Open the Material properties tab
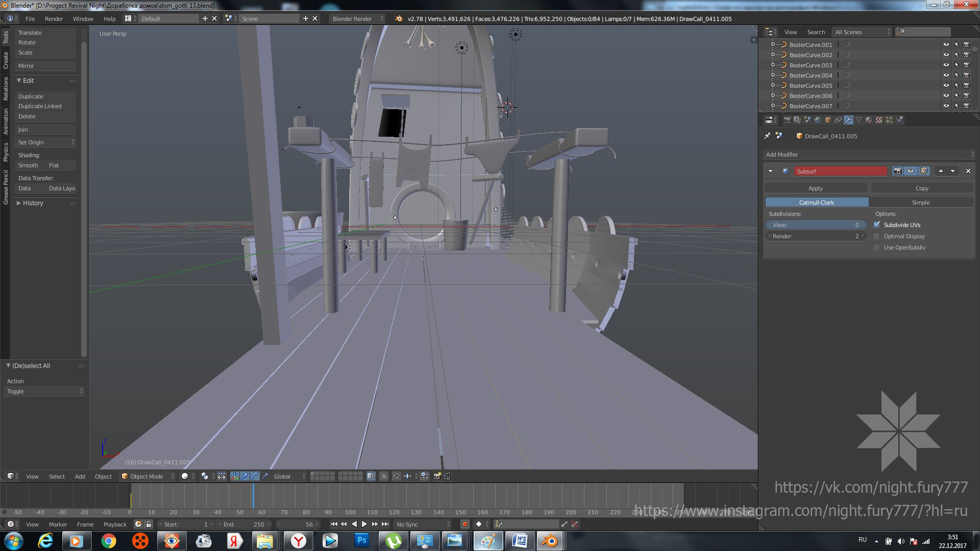The width and height of the screenshot is (980, 551). [869, 120]
